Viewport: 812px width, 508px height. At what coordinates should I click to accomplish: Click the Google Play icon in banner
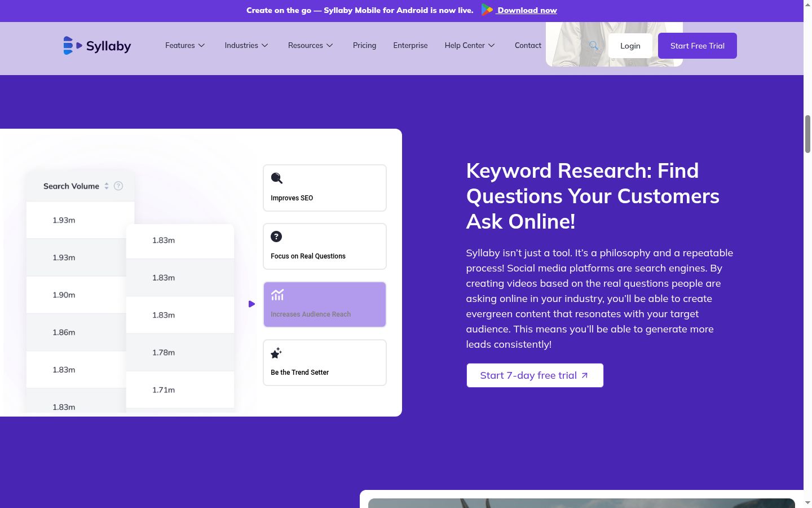[487, 10]
